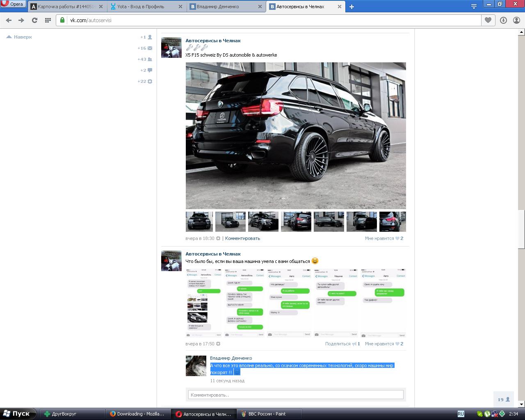
Task: Switch to the Владимир Демченко tab
Action: point(226,7)
